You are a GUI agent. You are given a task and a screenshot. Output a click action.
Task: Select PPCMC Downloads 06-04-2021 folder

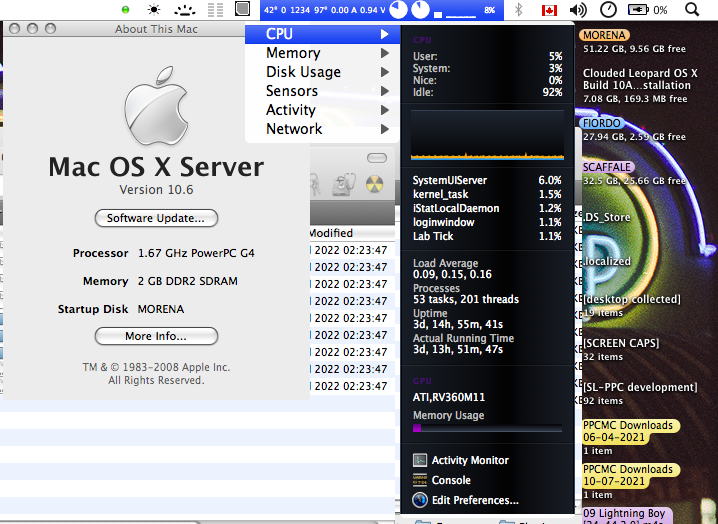pyautogui.click(x=631, y=431)
